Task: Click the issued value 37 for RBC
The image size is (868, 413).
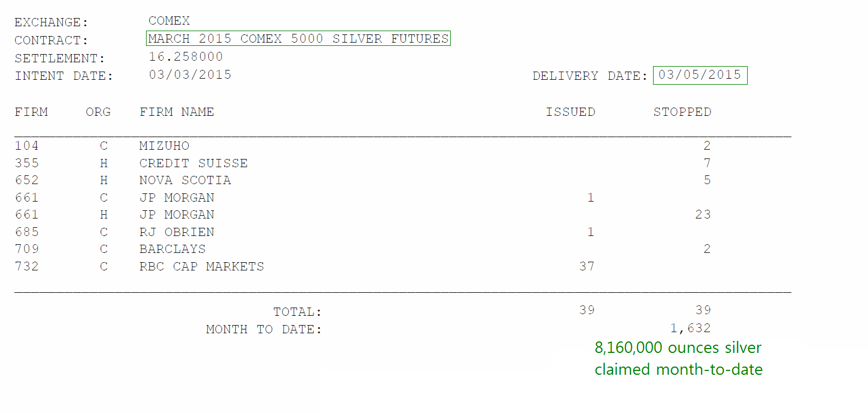Action: pos(587,267)
